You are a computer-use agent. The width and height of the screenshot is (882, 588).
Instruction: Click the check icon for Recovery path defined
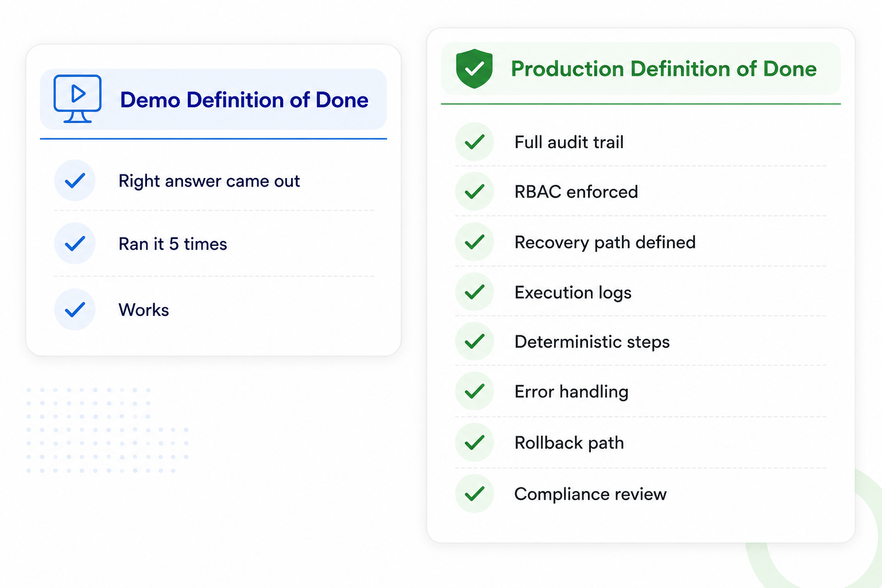tap(474, 242)
